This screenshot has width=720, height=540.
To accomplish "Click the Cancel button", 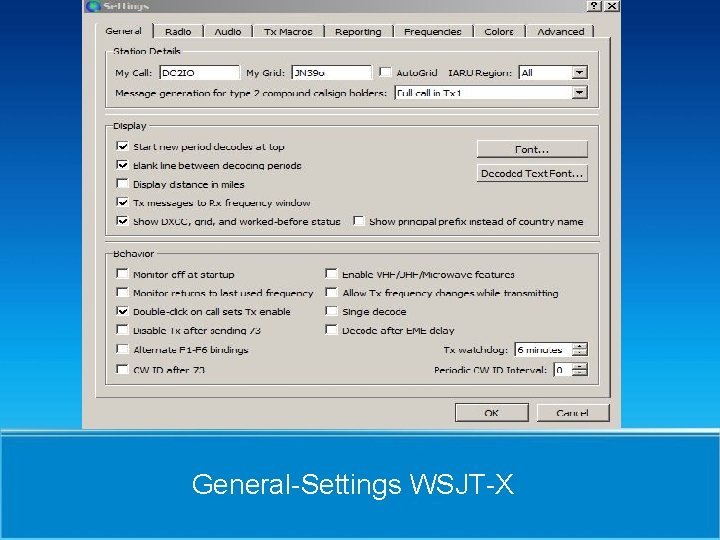I will 573,412.
